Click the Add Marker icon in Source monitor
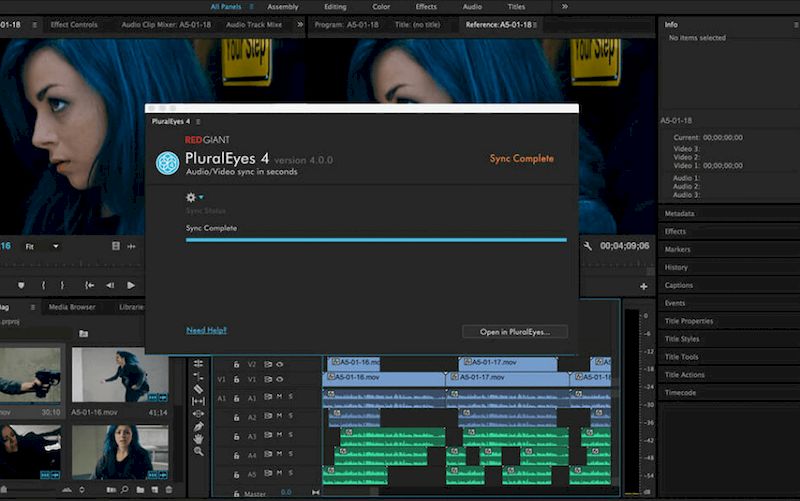Image resolution: width=800 pixels, height=501 pixels. point(21,286)
